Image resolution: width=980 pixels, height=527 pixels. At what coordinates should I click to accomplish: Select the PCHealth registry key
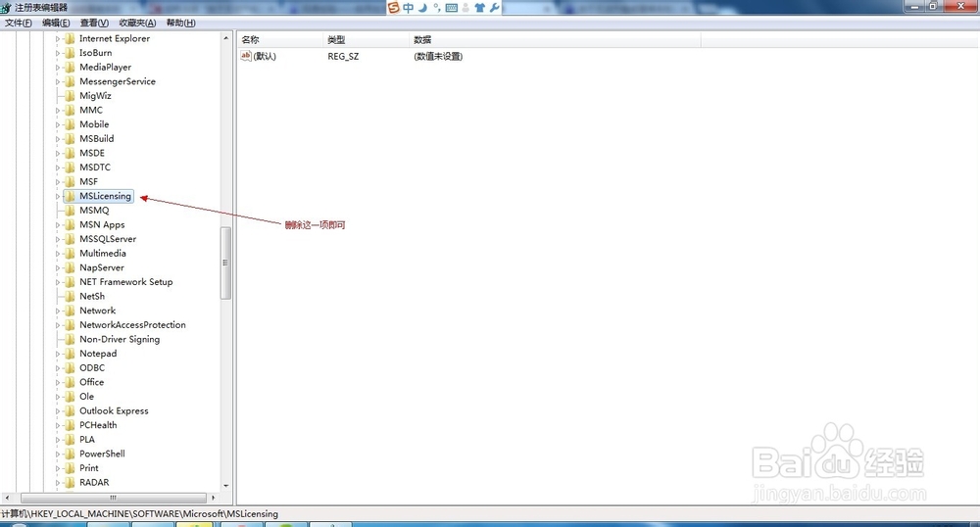tap(98, 425)
